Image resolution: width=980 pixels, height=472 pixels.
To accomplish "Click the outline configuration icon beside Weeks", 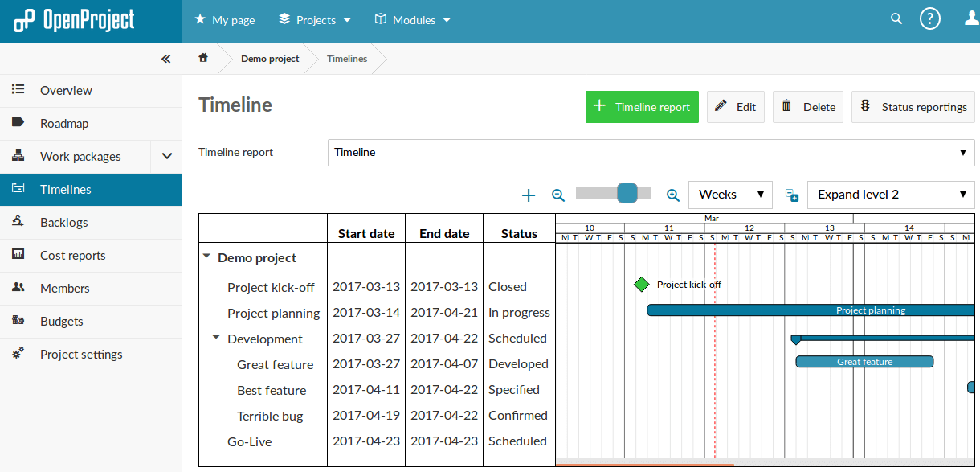I will [x=791, y=195].
